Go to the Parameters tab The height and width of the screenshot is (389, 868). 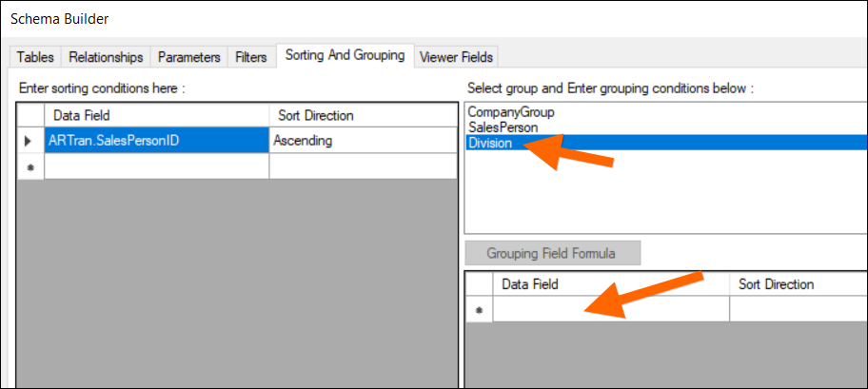point(189,57)
